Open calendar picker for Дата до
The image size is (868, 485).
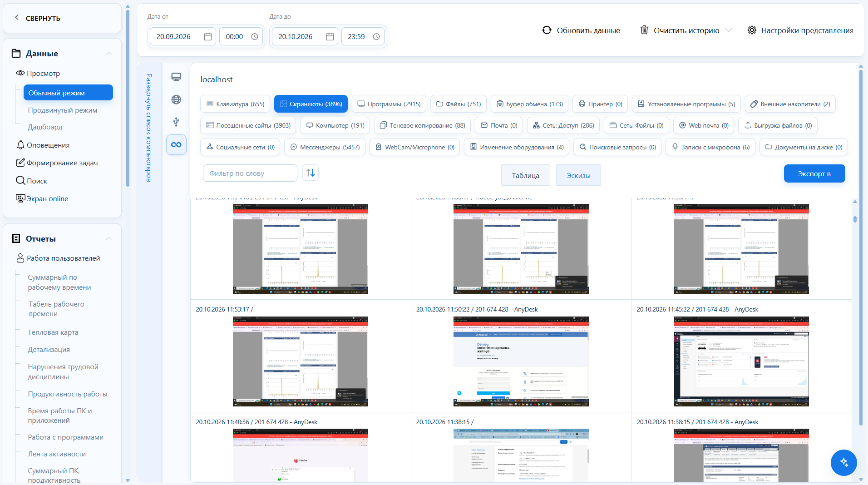tap(330, 37)
